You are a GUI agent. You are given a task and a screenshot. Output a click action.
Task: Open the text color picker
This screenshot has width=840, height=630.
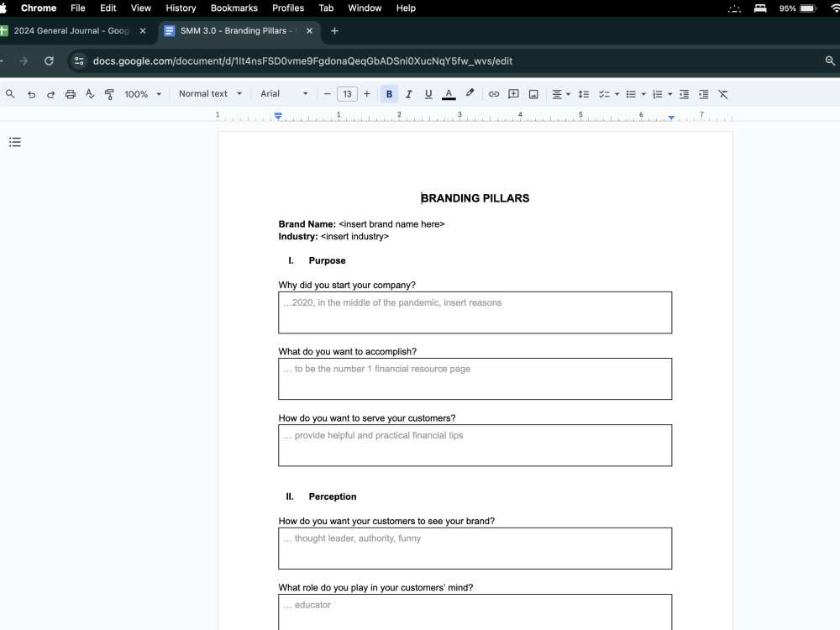(x=449, y=94)
